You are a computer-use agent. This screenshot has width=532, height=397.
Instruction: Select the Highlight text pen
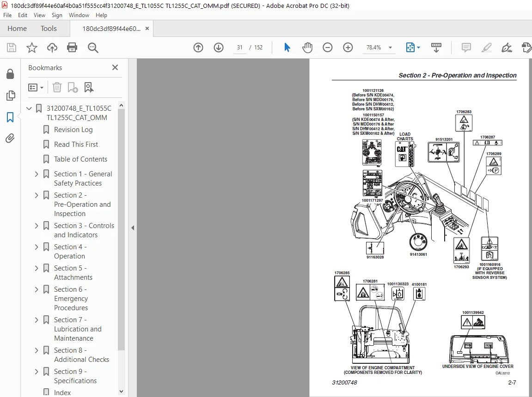click(x=487, y=48)
